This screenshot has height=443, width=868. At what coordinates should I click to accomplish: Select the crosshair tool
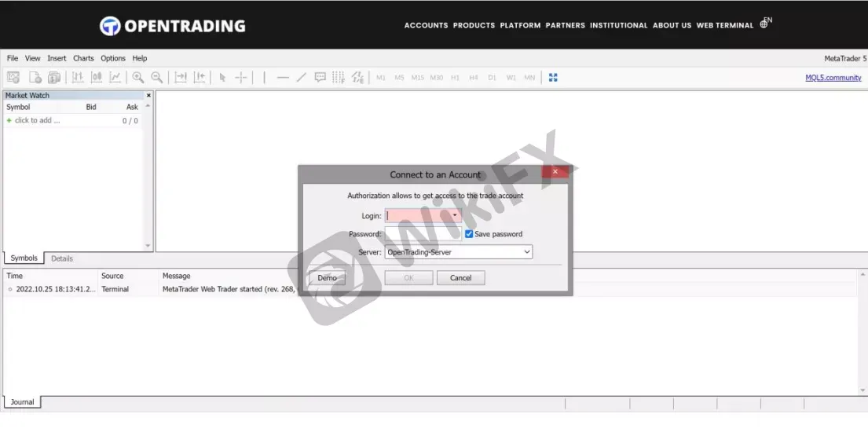241,78
